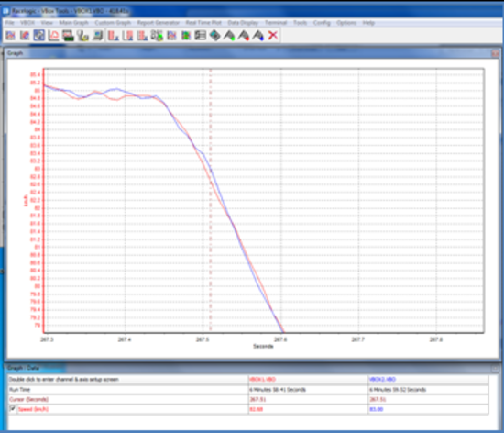
Task: Click the Speed (km/h) channel label
Action: (x=33, y=409)
